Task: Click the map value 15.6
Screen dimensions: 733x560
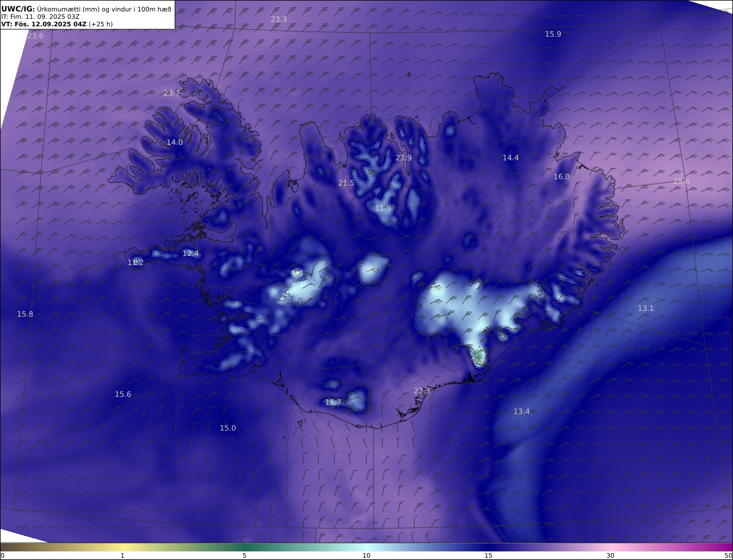Action: coord(123,394)
